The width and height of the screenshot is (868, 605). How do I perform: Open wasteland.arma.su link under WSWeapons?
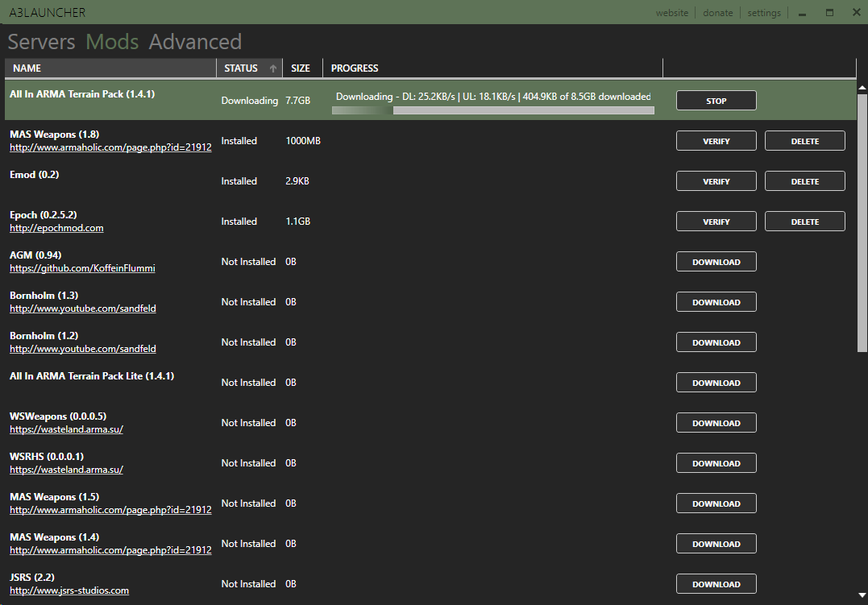66,429
